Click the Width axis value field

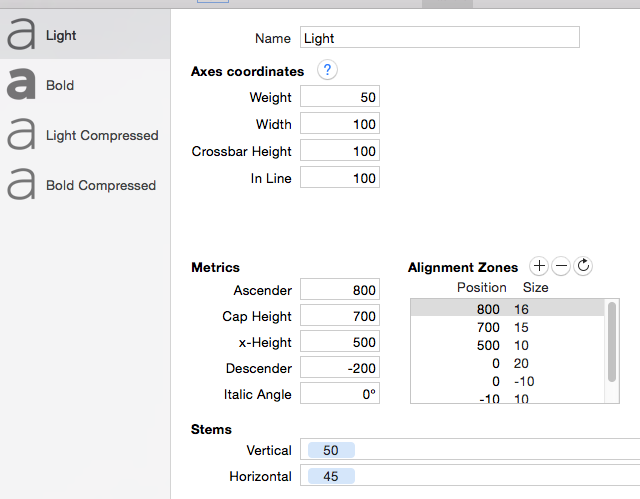(x=340, y=124)
